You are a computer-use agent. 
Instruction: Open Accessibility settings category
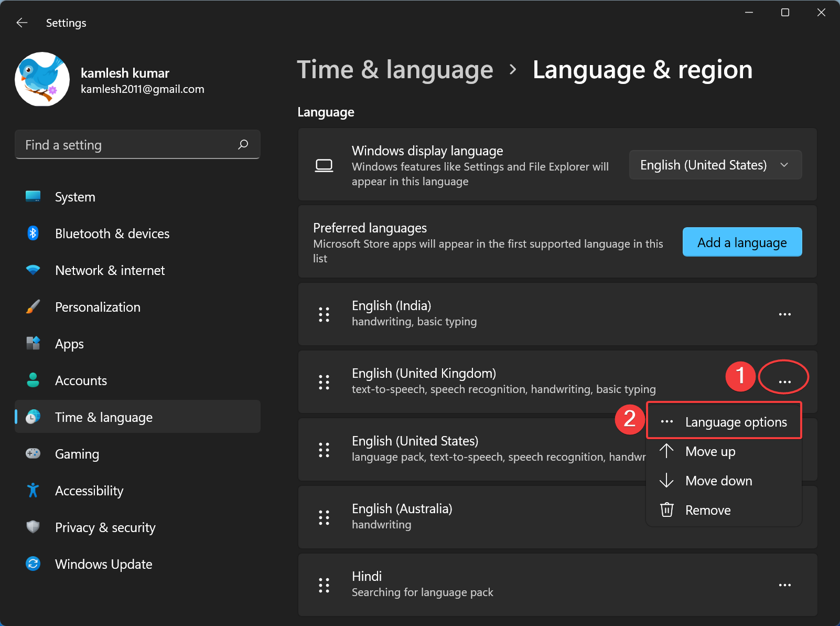coord(137,491)
